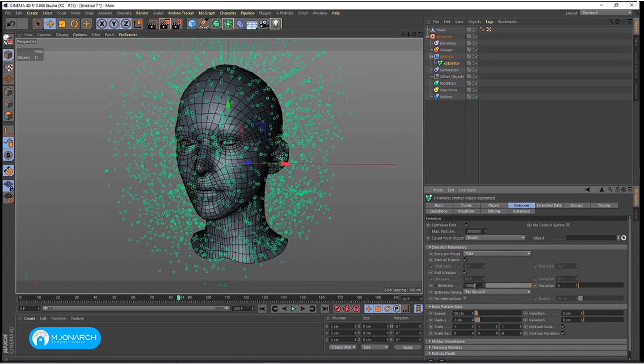Select the Rotate tool
This screenshot has height=364, width=644.
click(74, 24)
